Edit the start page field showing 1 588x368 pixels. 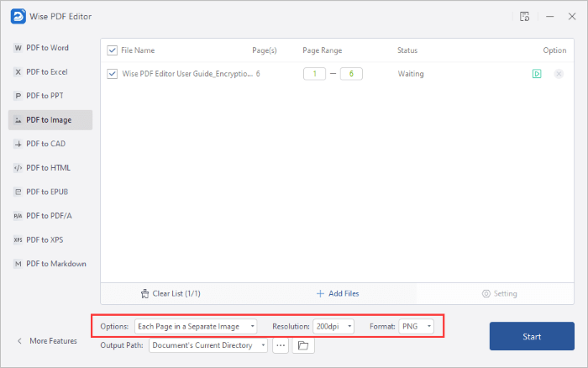tap(314, 74)
